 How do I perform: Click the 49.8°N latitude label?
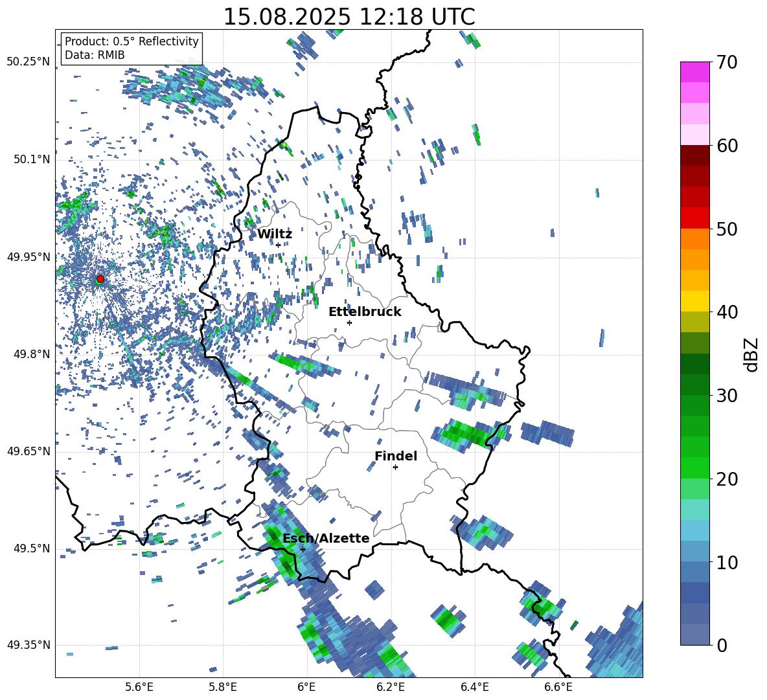pos(31,354)
